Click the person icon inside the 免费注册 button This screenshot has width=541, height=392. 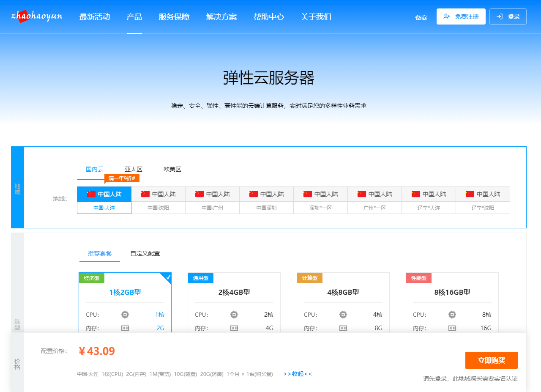(x=447, y=16)
